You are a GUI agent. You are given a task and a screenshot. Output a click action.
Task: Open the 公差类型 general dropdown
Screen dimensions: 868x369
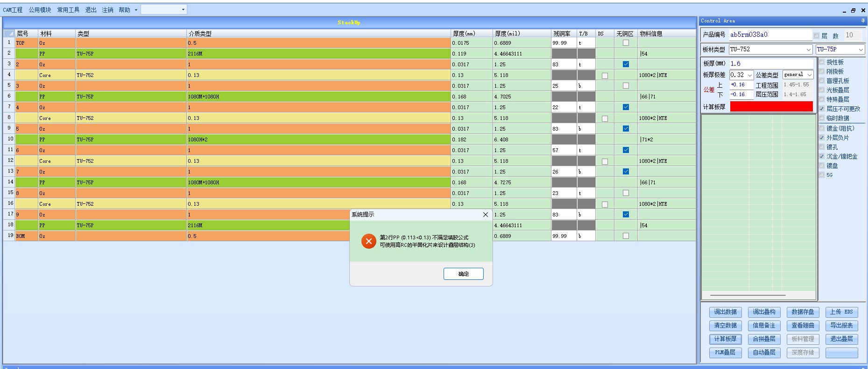coord(809,75)
